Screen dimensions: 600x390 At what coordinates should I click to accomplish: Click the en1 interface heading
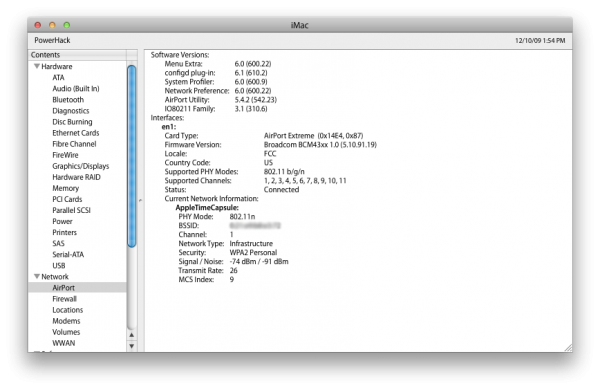point(169,127)
